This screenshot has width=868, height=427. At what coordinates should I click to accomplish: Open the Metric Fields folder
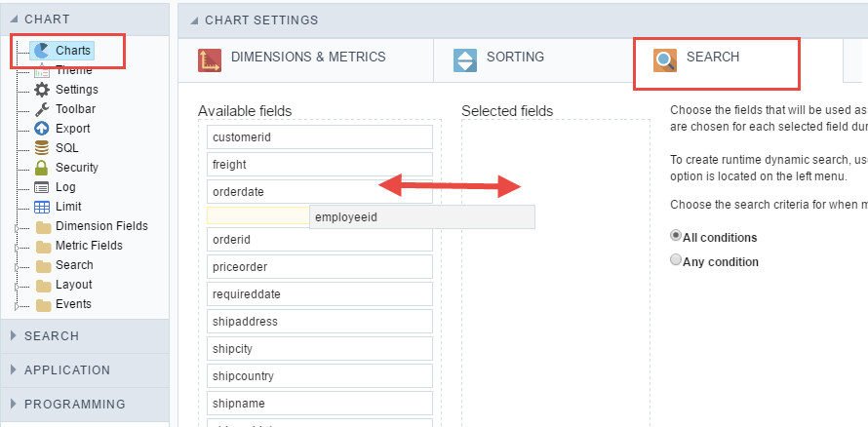coord(89,246)
